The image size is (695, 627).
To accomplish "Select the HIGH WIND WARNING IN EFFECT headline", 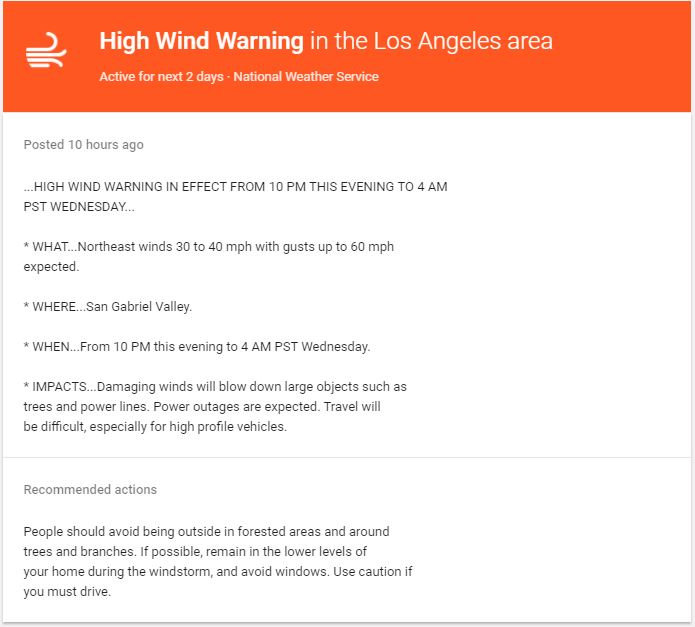I will pyautogui.click(x=235, y=197).
